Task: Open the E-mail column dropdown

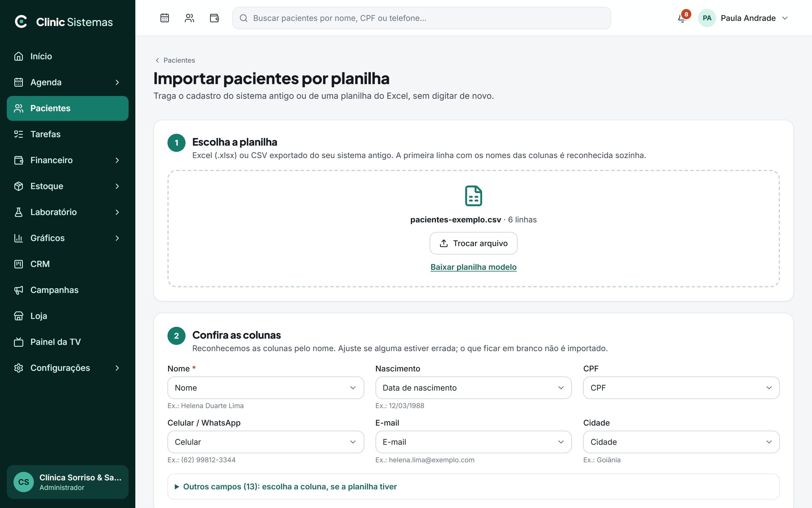Action: (473, 442)
